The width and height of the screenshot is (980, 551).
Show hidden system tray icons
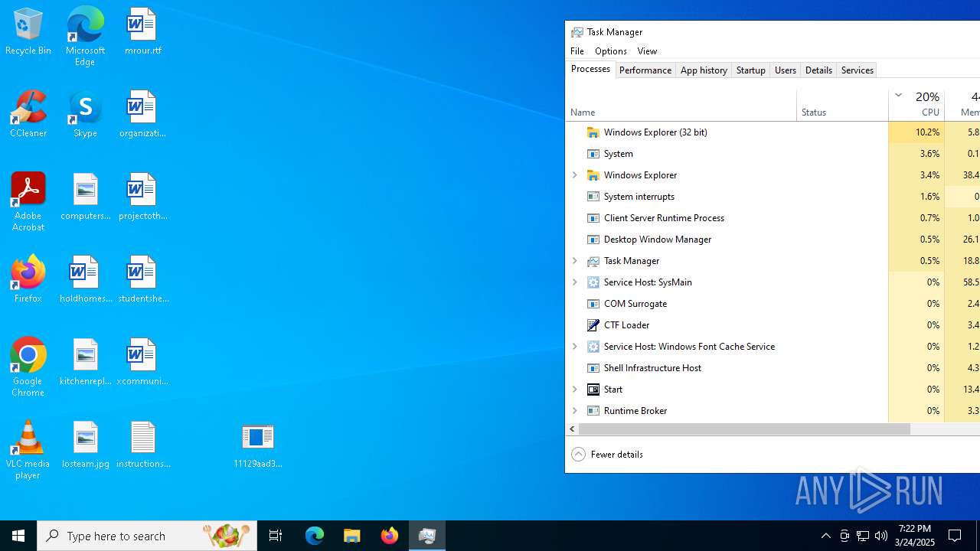825,536
